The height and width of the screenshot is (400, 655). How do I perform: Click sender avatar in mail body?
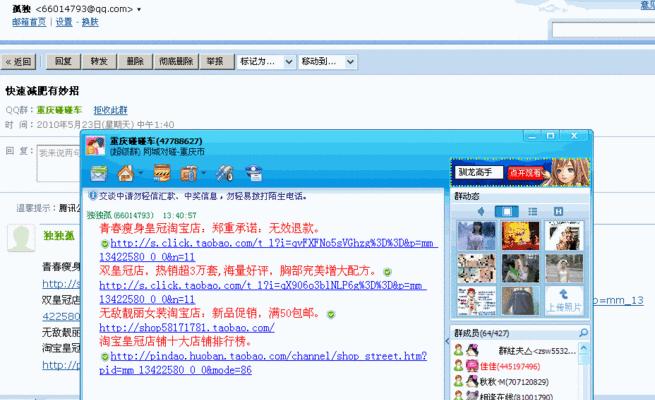[x=21, y=238]
